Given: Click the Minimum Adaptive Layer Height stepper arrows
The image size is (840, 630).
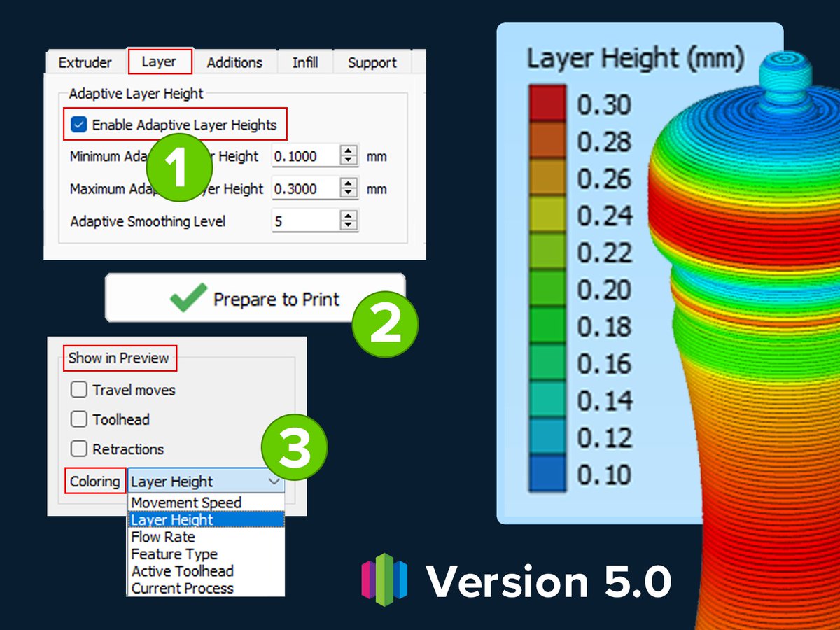Looking at the screenshot, I should (349, 156).
